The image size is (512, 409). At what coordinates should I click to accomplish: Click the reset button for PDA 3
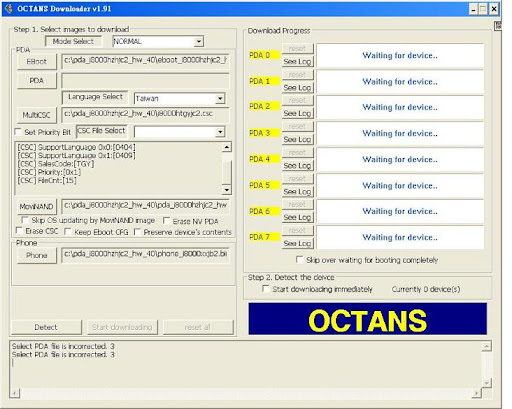[x=297, y=126]
